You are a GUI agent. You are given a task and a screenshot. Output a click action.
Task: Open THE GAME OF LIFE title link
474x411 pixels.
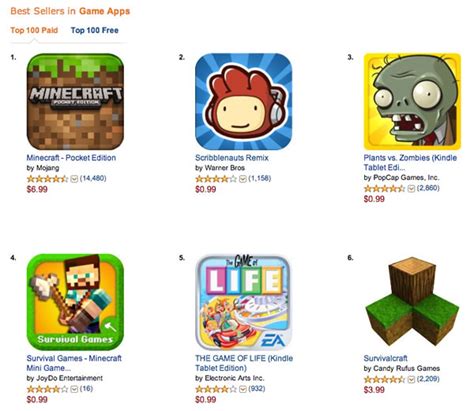(244, 363)
